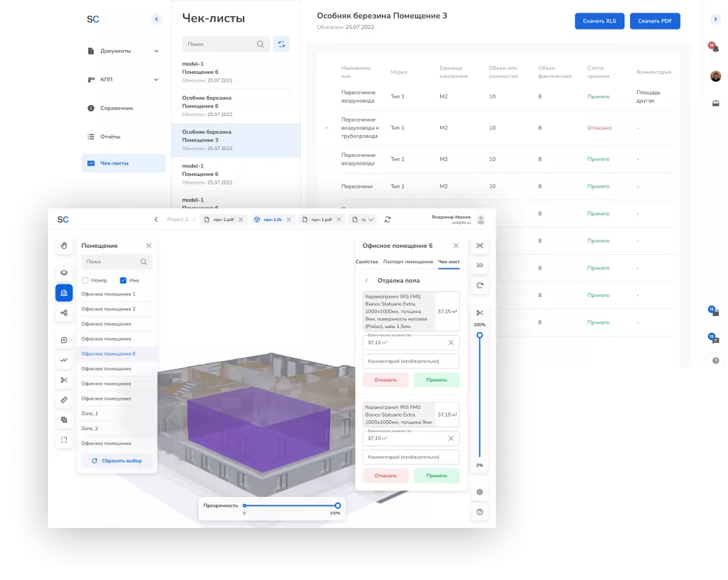The image size is (728, 580).
Task: Open the layers panel icon
Action: pos(63,272)
